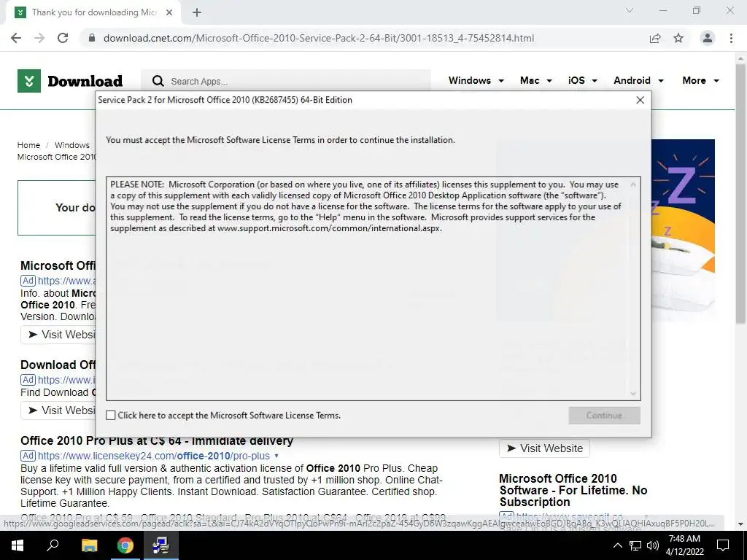The width and height of the screenshot is (747, 560).
Task: Click the download.cnet.com address bar
Action: tap(318, 38)
